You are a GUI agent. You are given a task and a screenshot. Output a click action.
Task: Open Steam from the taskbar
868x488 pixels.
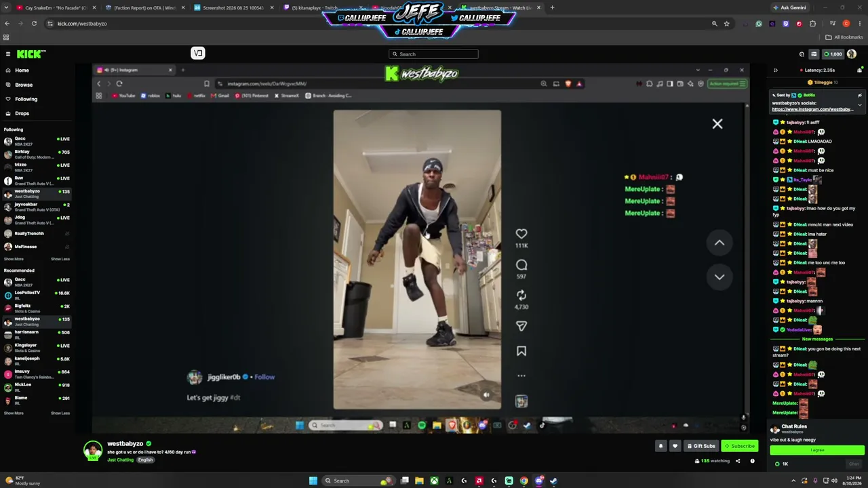point(553,481)
